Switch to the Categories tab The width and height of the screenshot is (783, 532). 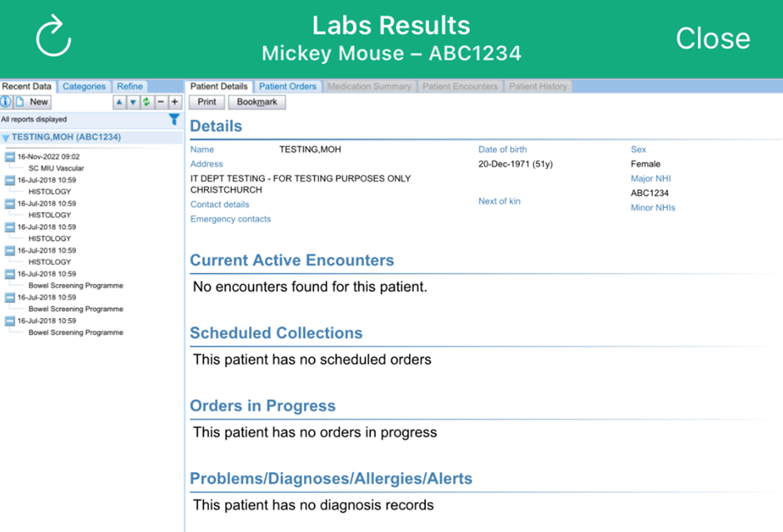click(84, 87)
